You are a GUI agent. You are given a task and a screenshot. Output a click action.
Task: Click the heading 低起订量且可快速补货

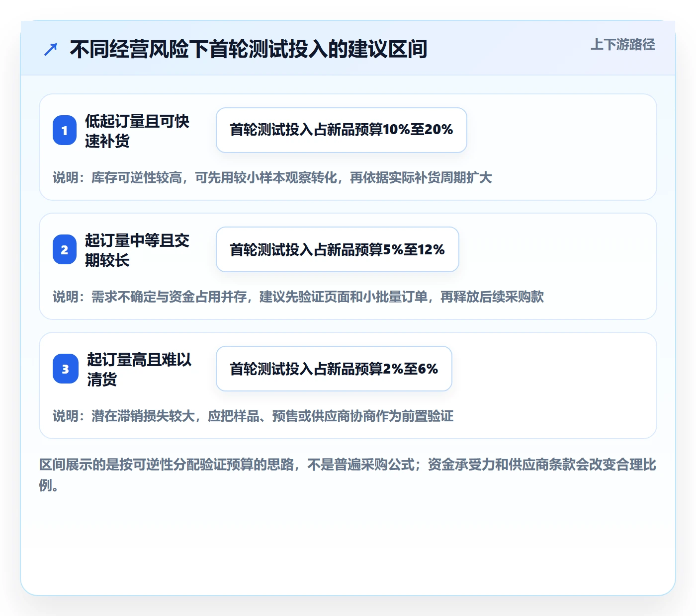point(137,131)
